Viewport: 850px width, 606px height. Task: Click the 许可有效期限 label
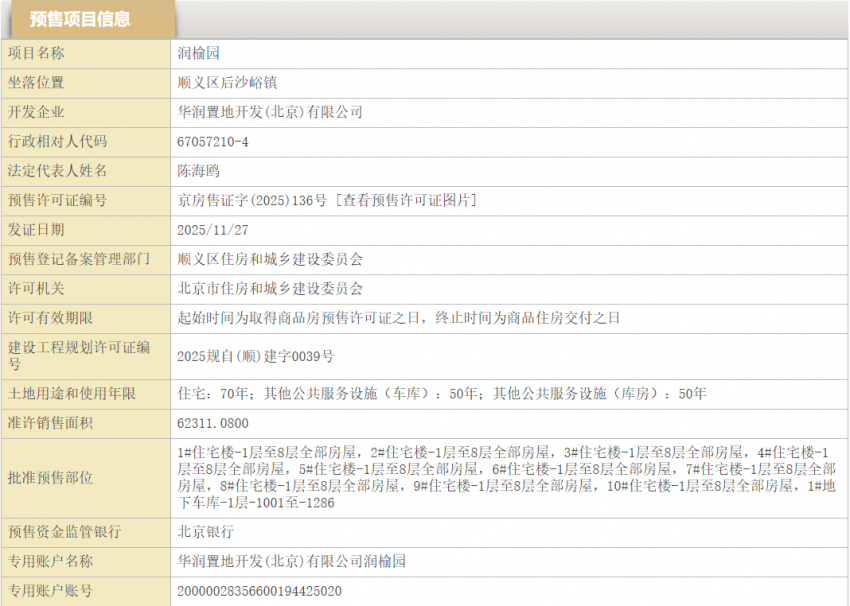coord(50,318)
